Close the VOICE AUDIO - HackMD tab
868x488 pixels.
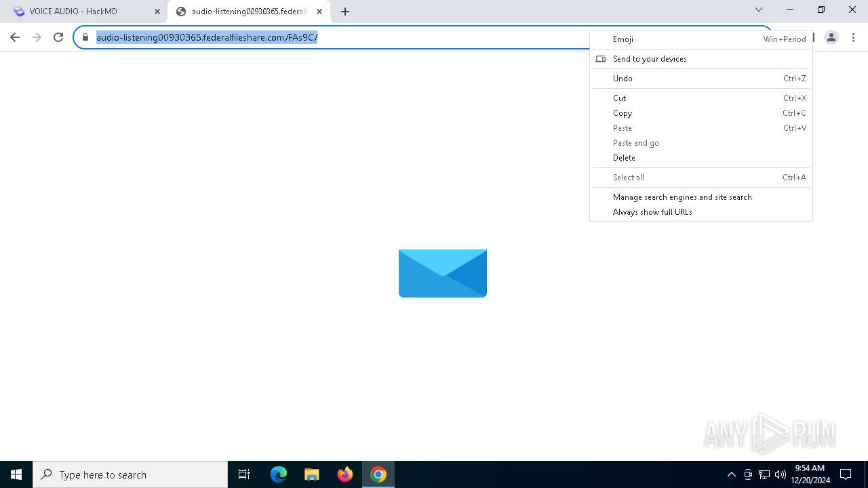click(157, 12)
